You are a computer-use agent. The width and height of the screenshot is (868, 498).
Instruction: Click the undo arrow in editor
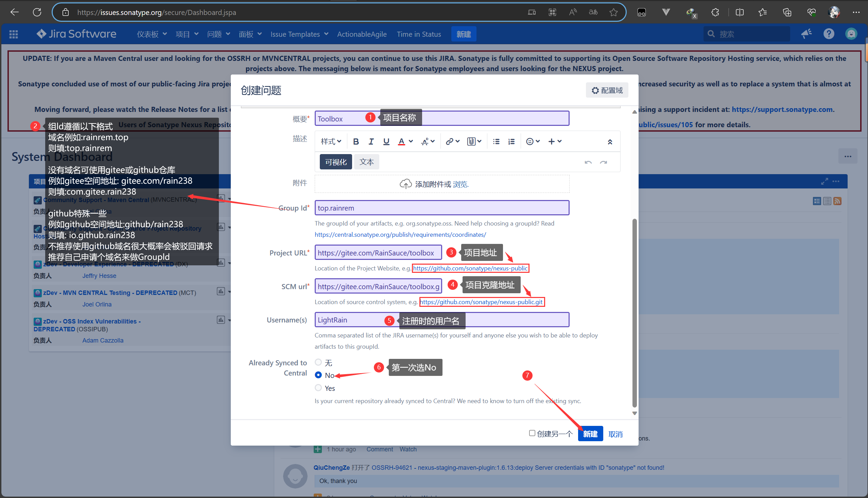(588, 162)
